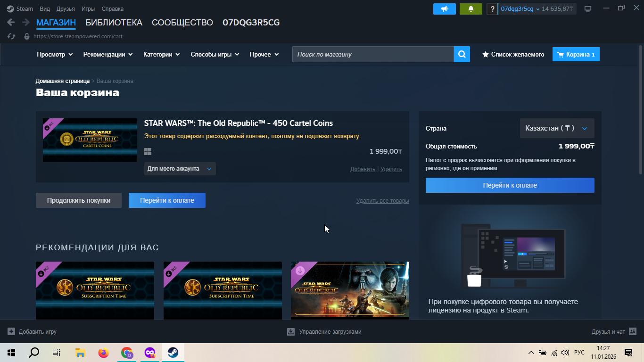The image size is (644, 362).
Task: Open the Windows notification center
Action: pyautogui.click(x=628, y=353)
